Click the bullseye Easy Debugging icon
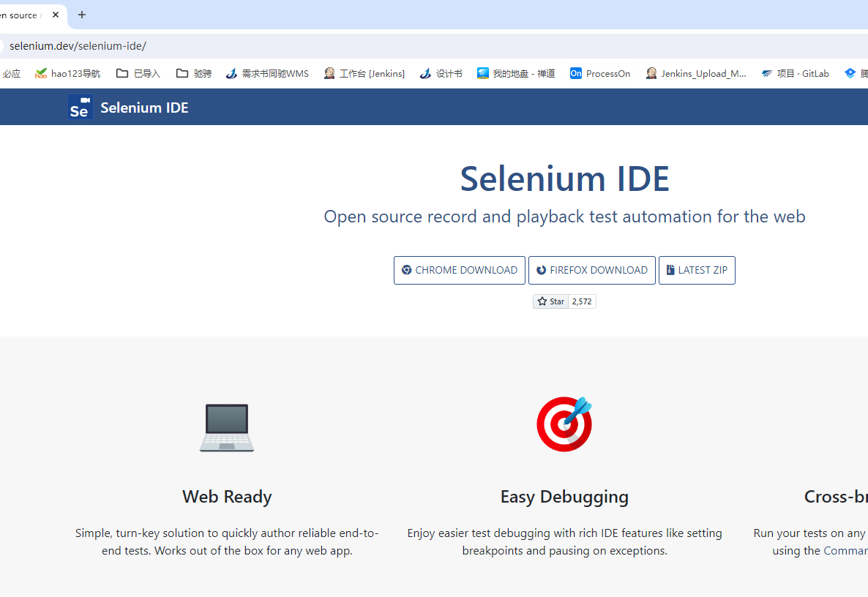This screenshot has height=597, width=868. 565,424
